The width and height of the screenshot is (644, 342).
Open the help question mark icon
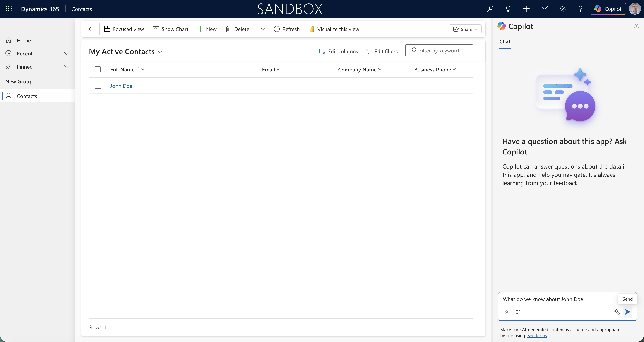[x=581, y=9]
